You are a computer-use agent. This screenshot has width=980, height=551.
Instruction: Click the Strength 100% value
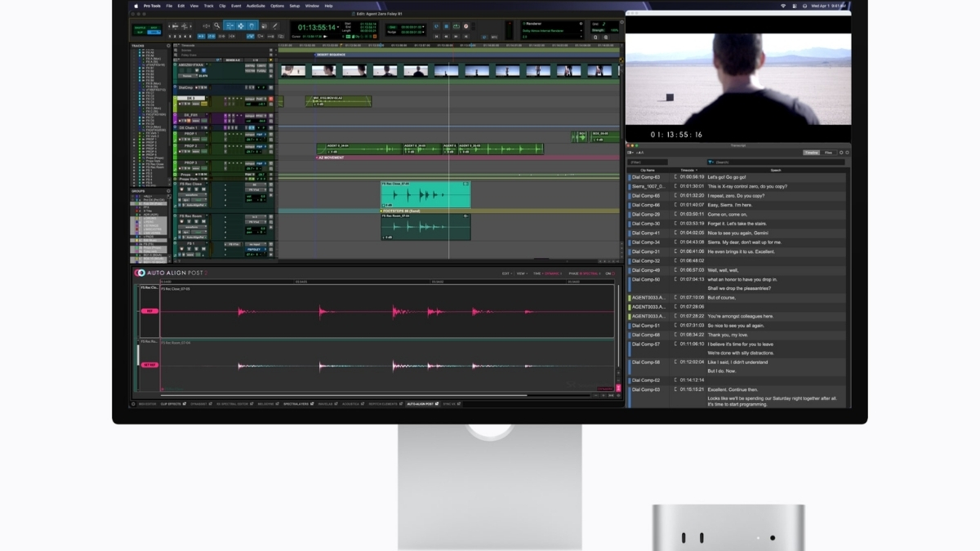coord(614,30)
